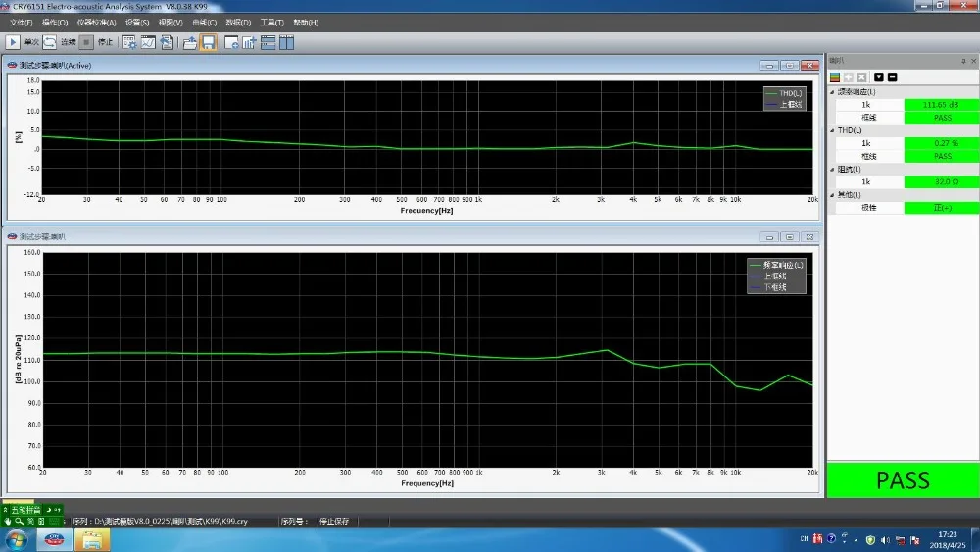This screenshot has width=980, height=552.
Task: Click the add bar chart icon
Action: click(x=249, y=42)
